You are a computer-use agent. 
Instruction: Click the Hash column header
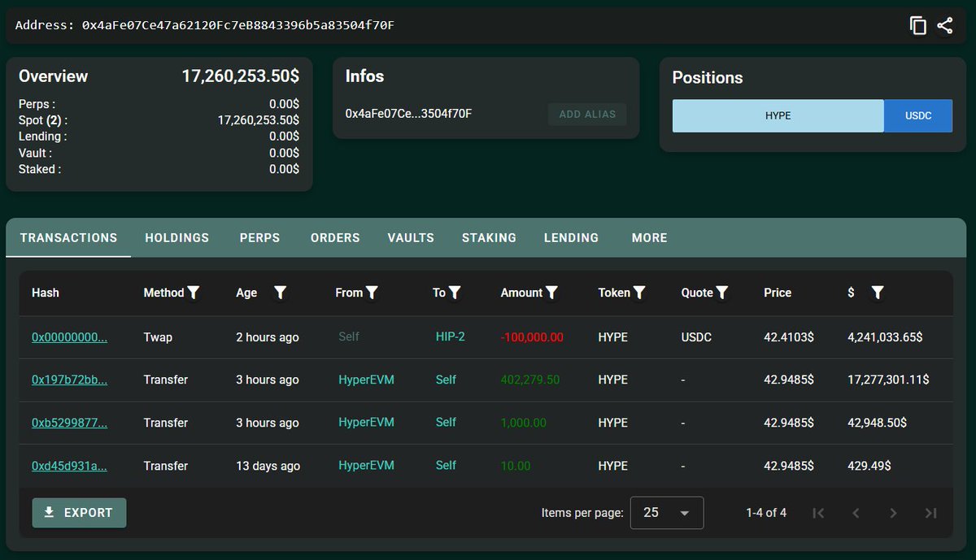click(46, 293)
